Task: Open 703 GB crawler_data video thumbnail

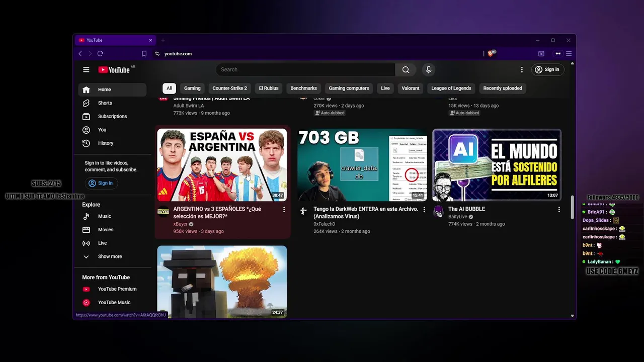Action: [362, 165]
